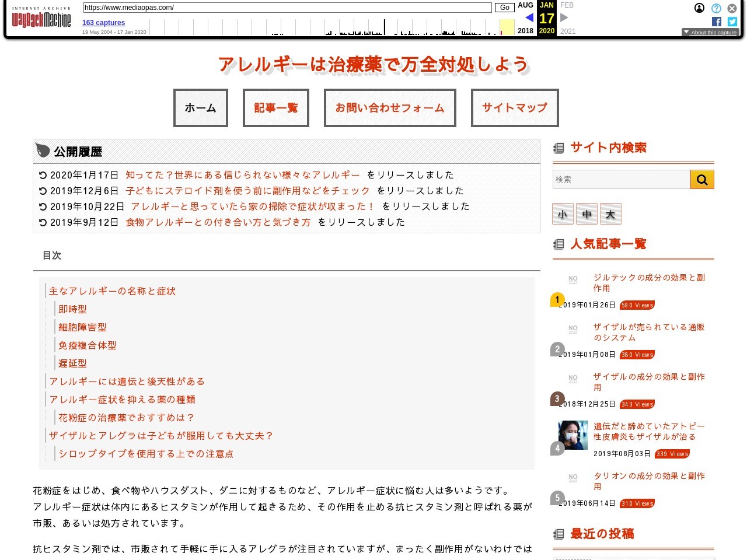Set font size to medium (中)
The height and width of the screenshot is (560, 747).
point(587,214)
